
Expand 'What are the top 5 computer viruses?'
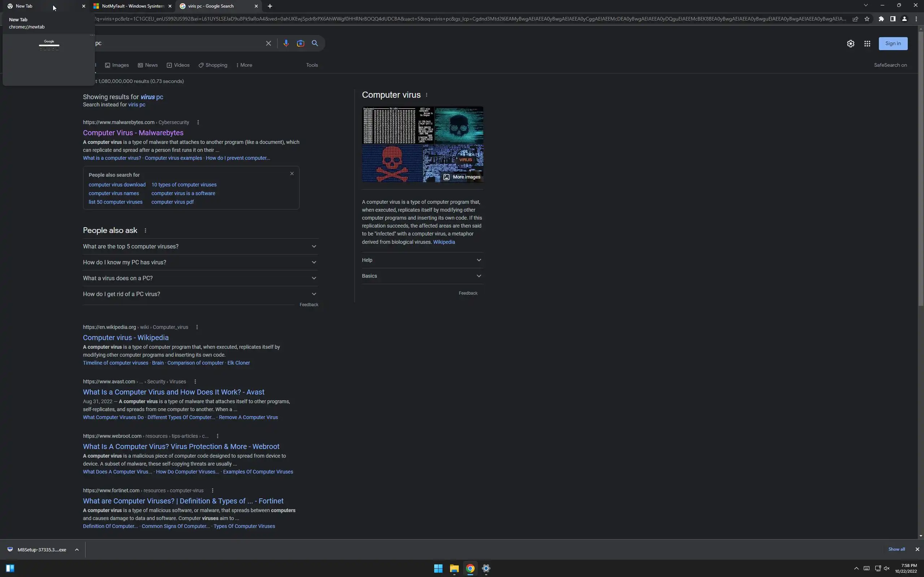pyautogui.click(x=200, y=247)
